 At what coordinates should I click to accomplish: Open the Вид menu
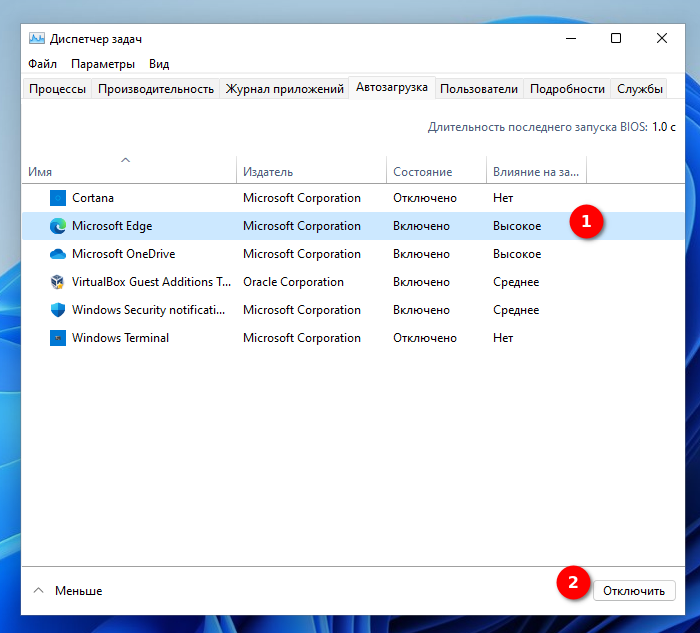pos(159,64)
